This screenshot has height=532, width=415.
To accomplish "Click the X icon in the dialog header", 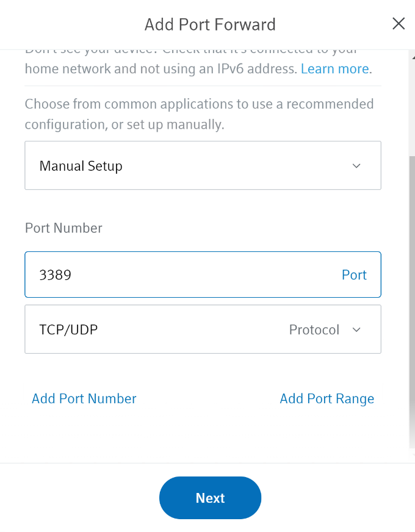I will (399, 23).
